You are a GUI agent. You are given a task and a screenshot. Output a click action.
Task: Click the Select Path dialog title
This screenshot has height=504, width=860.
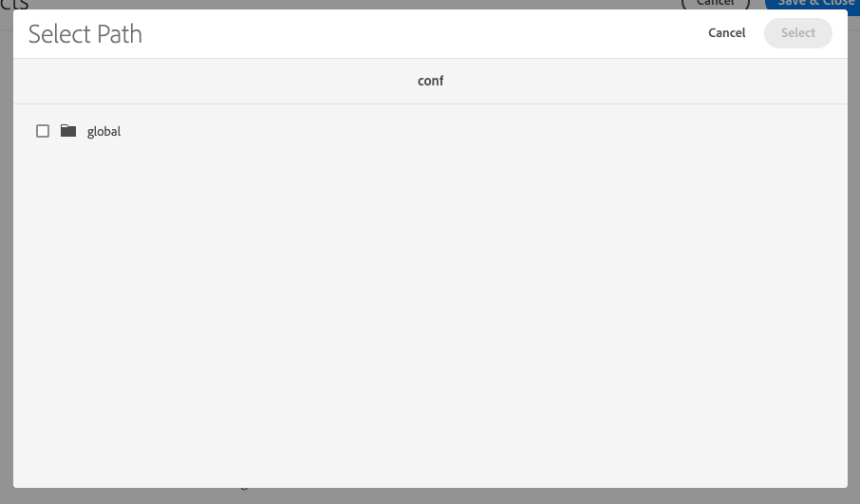pos(85,34)
